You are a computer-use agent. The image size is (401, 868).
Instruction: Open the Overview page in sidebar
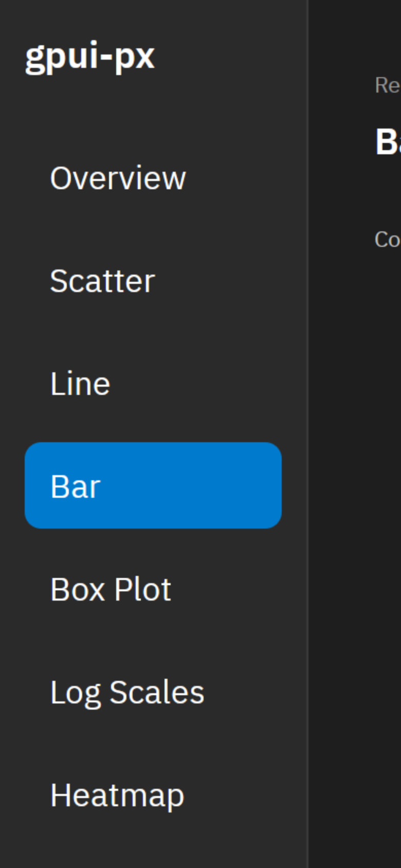(x=153, y=177)
